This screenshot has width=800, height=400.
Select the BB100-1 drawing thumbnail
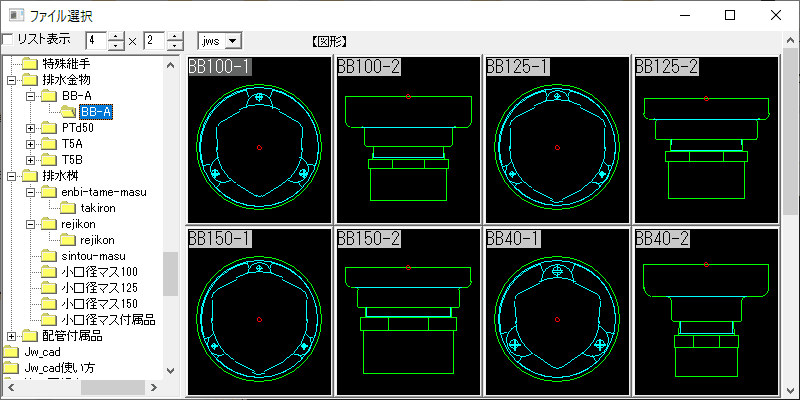click(x=259, y=140)
